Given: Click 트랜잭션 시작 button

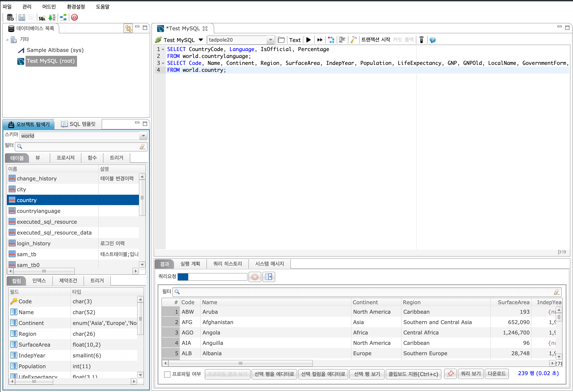Looking at the screenshot, I should tap(375, 40).
